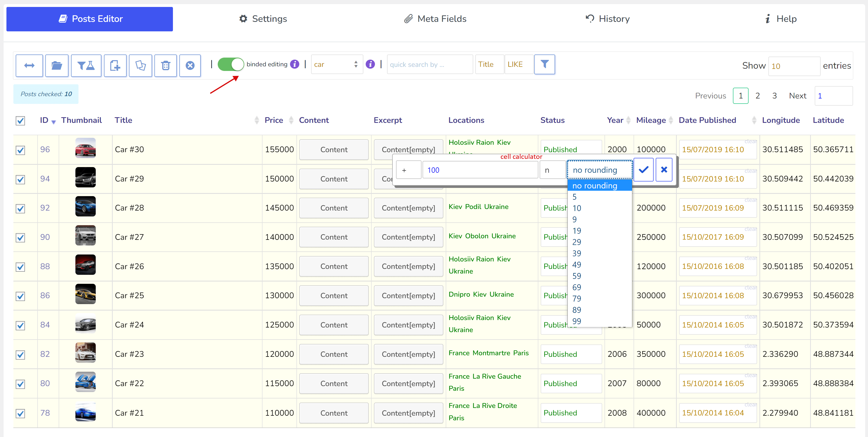Open the folder profiles icon

(x=57, y=65)
